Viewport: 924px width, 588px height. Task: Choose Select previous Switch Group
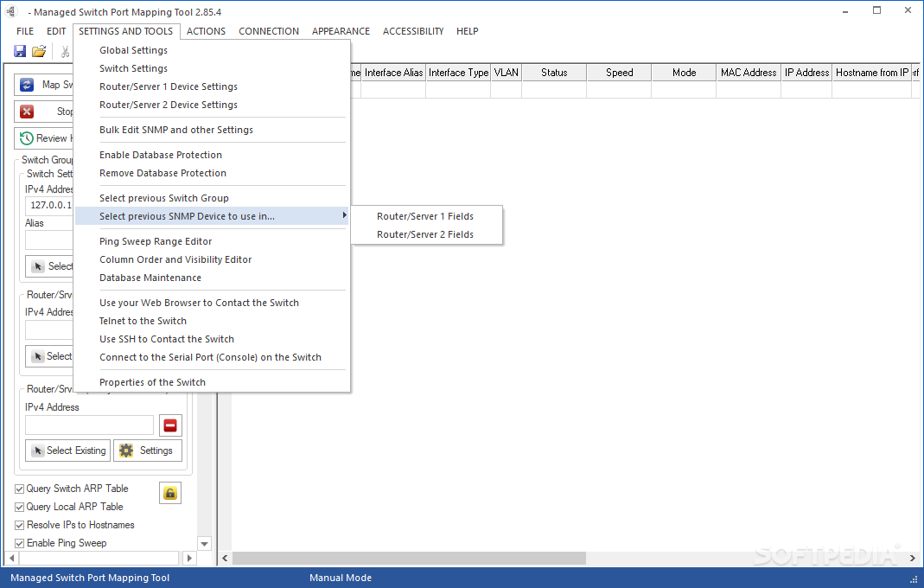coord(212,198)
